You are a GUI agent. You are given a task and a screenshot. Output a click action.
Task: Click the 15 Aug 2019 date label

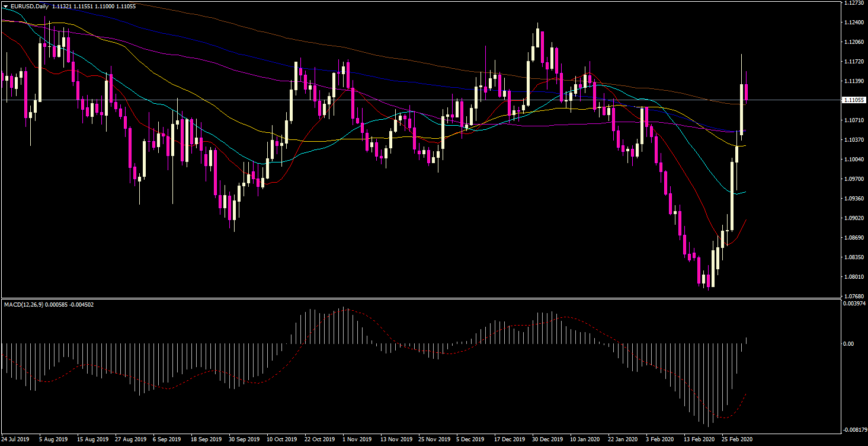pyautogui.click(x=92, y=440)
